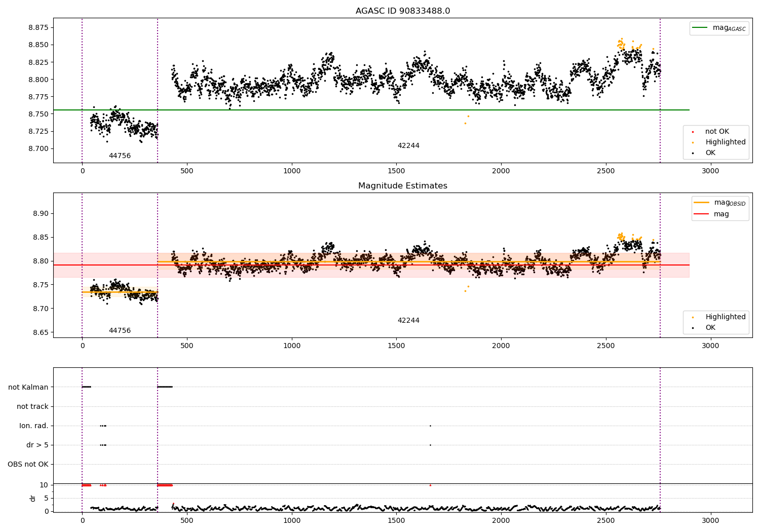Click the 42244 label in the top plot
The height and width of the screenshot is (532, 760).
click(x=408, y=146)
